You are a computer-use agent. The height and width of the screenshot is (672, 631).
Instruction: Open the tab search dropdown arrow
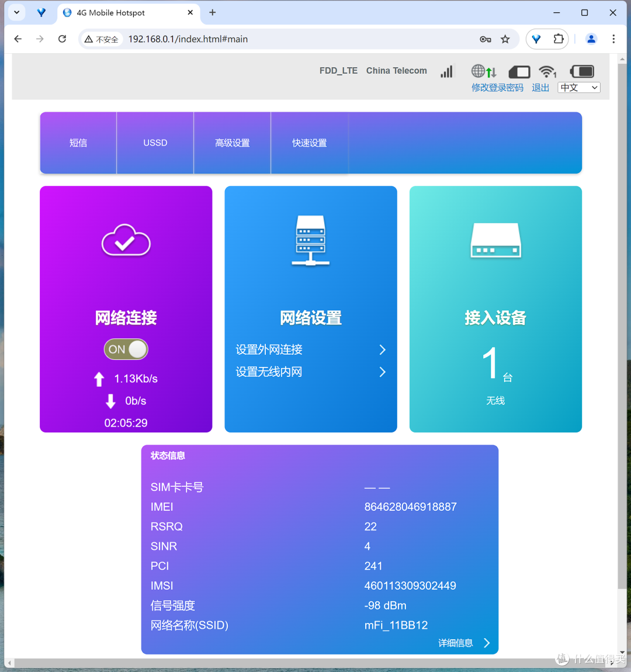17,12
